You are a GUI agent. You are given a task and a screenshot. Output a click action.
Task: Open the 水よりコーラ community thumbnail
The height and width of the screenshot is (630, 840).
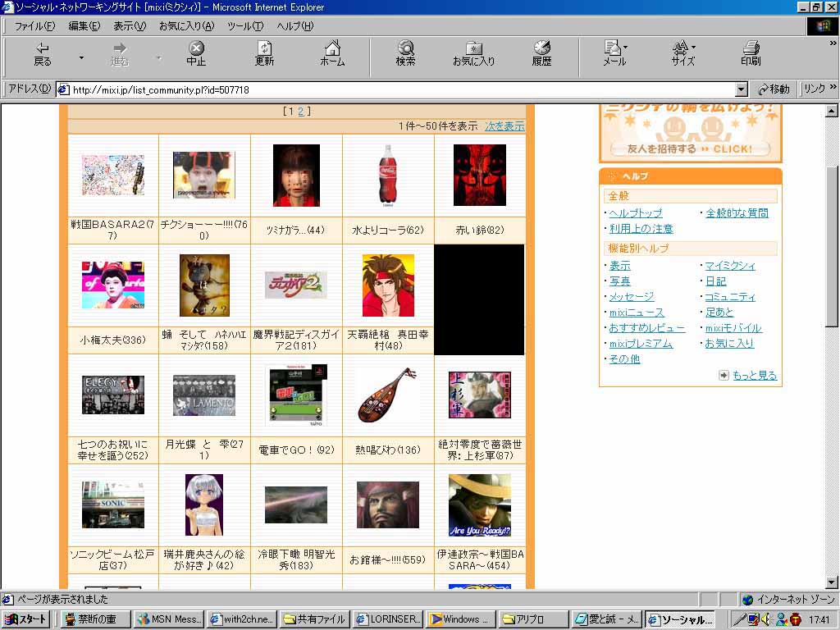[388, 175]
